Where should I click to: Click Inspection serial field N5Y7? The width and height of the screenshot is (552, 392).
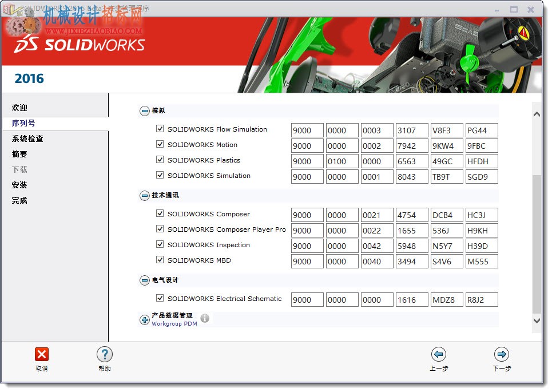[x=447, y=246]
